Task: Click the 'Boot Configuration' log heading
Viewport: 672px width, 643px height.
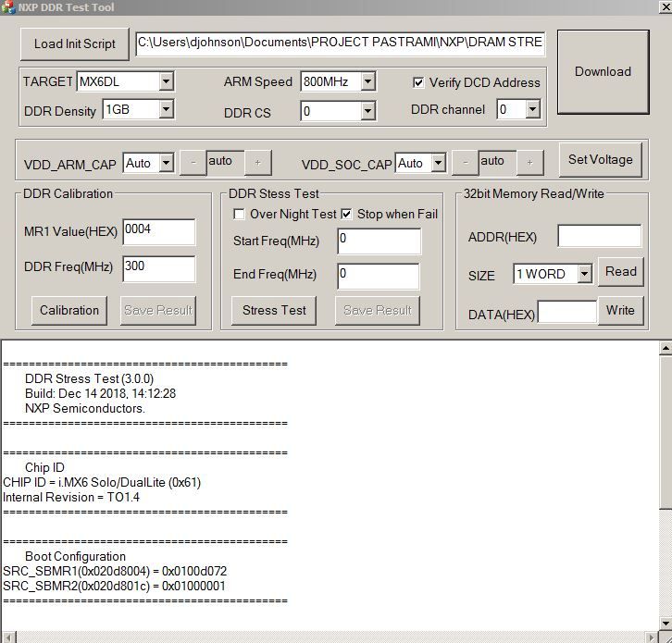Action: click(x=75, y=556)
